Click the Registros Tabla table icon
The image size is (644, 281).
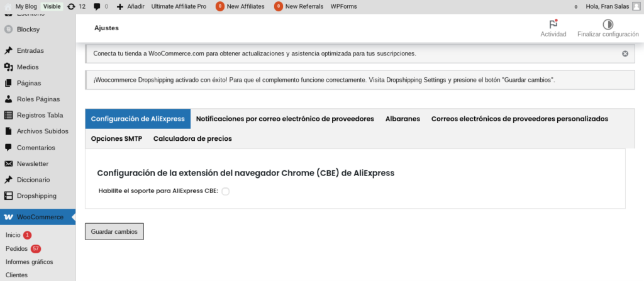click(8, 115)
